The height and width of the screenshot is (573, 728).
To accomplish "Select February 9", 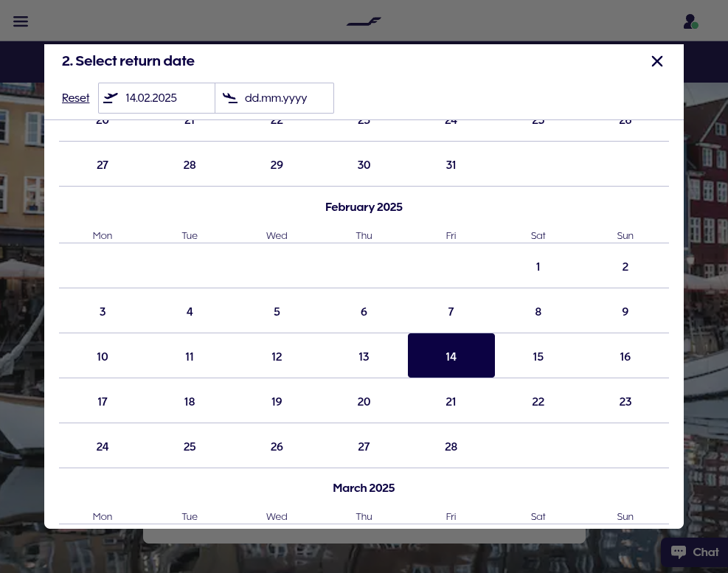I will point(625,312).
